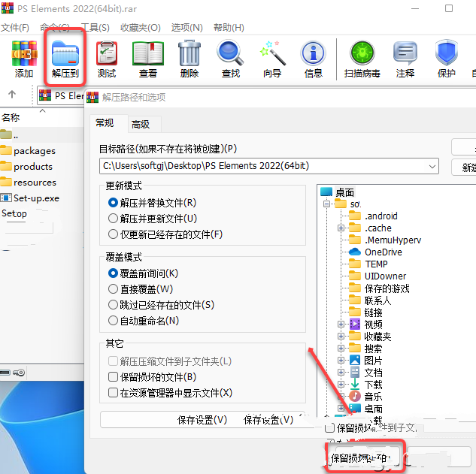Open the Info (信息) icon
Screen dimensions: 476x474
click(314, 59)
